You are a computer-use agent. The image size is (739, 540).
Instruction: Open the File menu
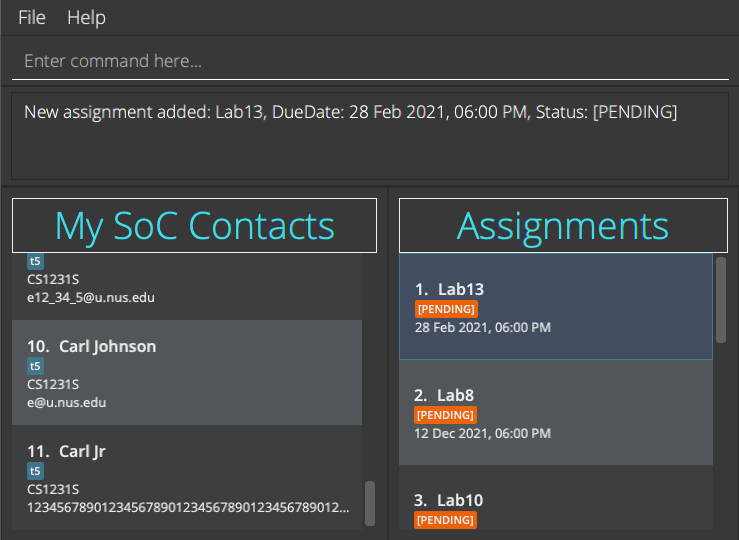pos(32,17)
